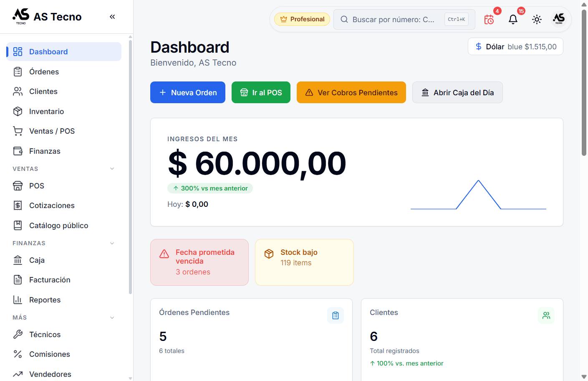Open Finanzas from the sidebar

pos(64,151)
